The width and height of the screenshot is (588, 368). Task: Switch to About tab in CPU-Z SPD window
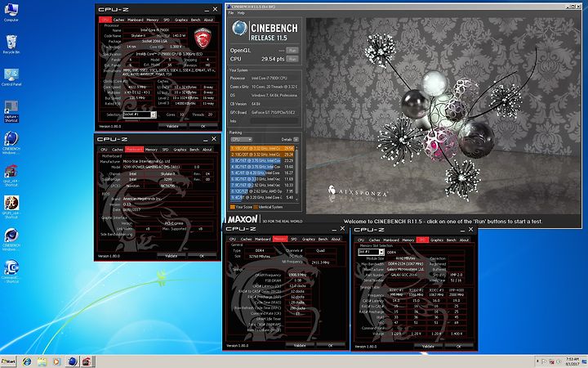click(x=464, y=240)
